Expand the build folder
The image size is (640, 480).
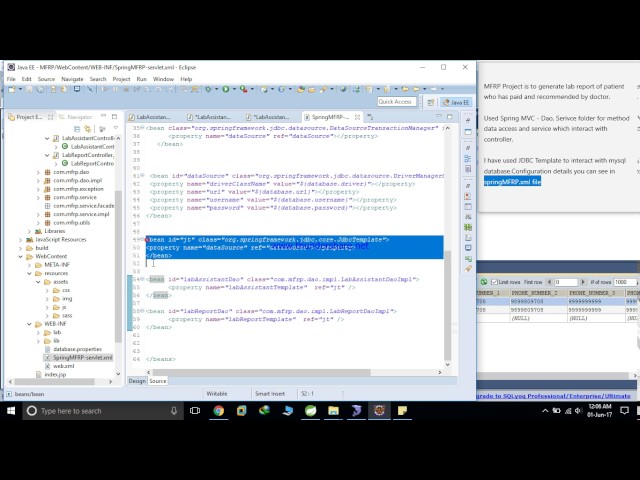20,248
